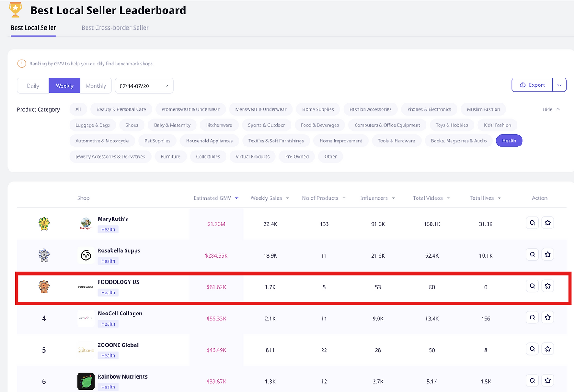Click the search icon in MaryRuth's row

(532, 223)
